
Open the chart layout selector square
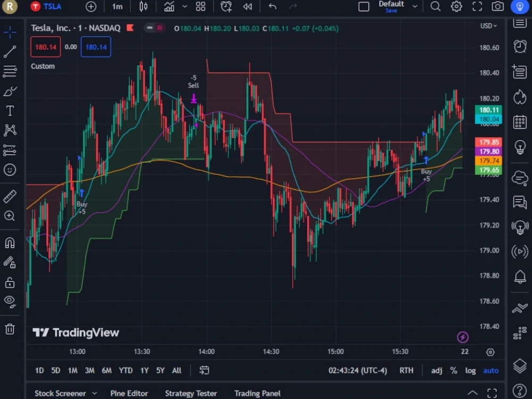(x=364, y=6)
